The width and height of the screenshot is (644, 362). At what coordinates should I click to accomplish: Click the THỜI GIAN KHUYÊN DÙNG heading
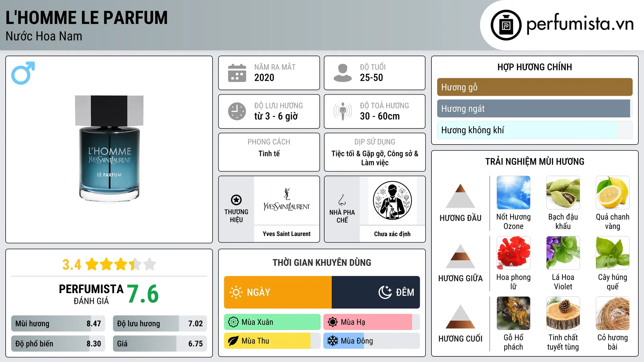[322, 262]
